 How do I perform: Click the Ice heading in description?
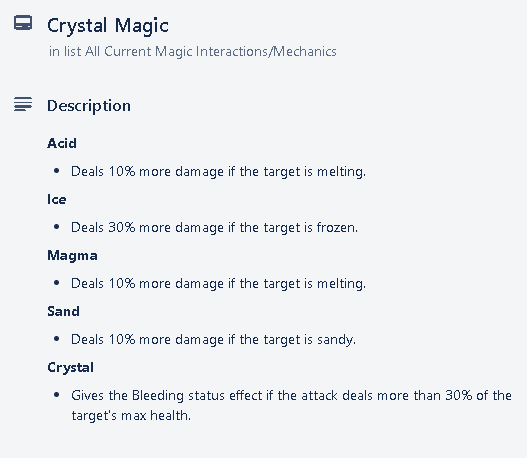click(x=56, y=200)
